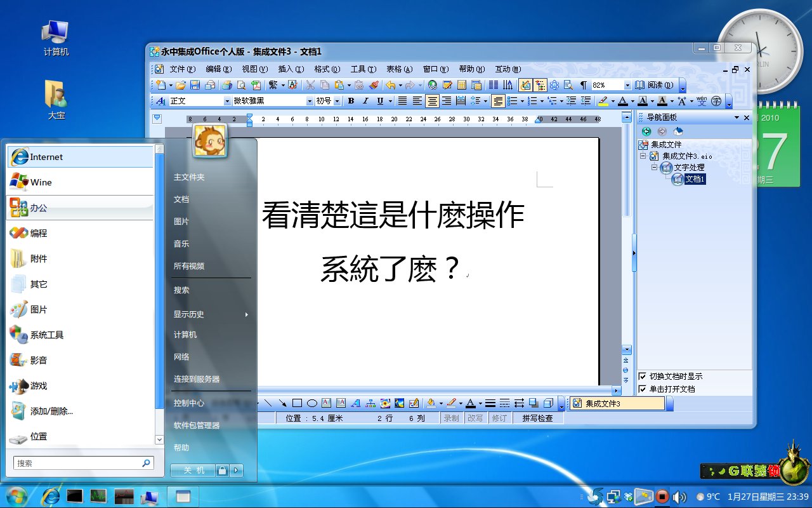Click the Print toolbar icon
The image size is (812, 508).
(x=227, y=84)
